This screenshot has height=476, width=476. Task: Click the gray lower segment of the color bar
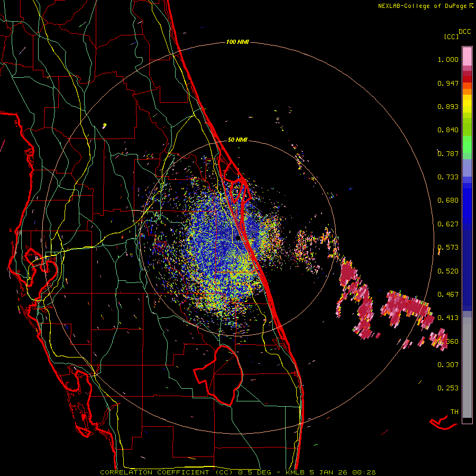click(467, 368)
